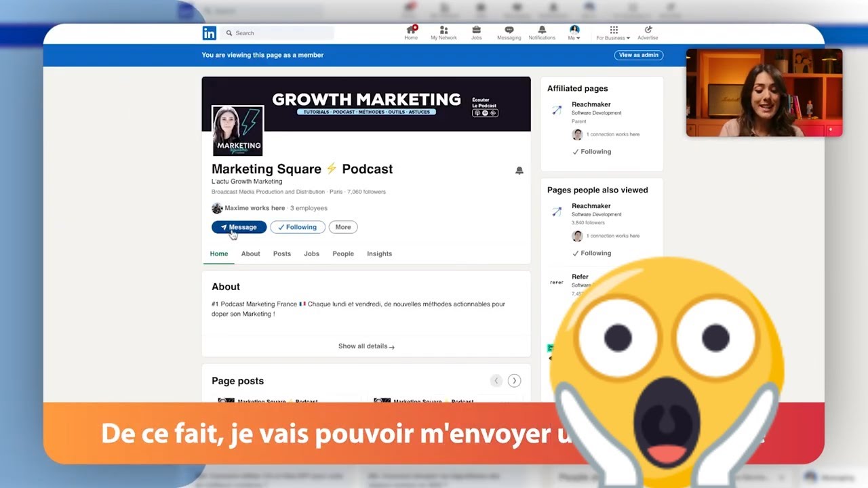The height and width of the screenshot is (488, 868).
Task: Click Reachmaker logo in Pages people also viewed
Action: tap(557, 211)
